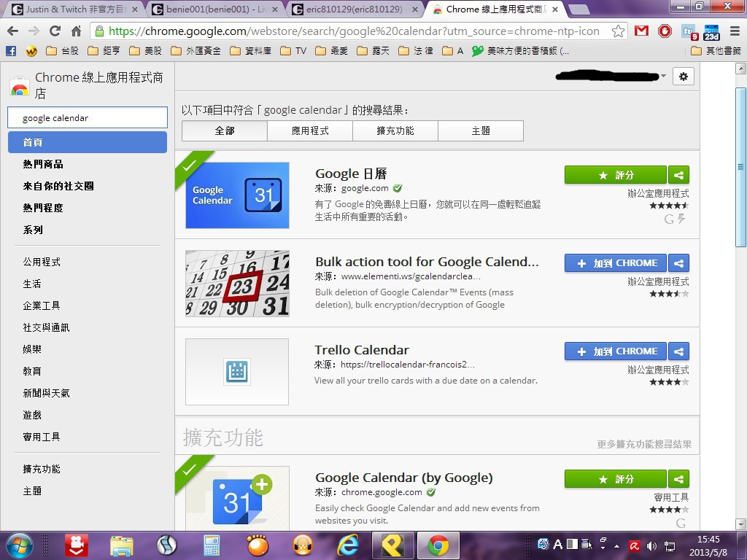Click the Chrome address bar URL
This screenshot has width=747, height=560.
point(352,31)
